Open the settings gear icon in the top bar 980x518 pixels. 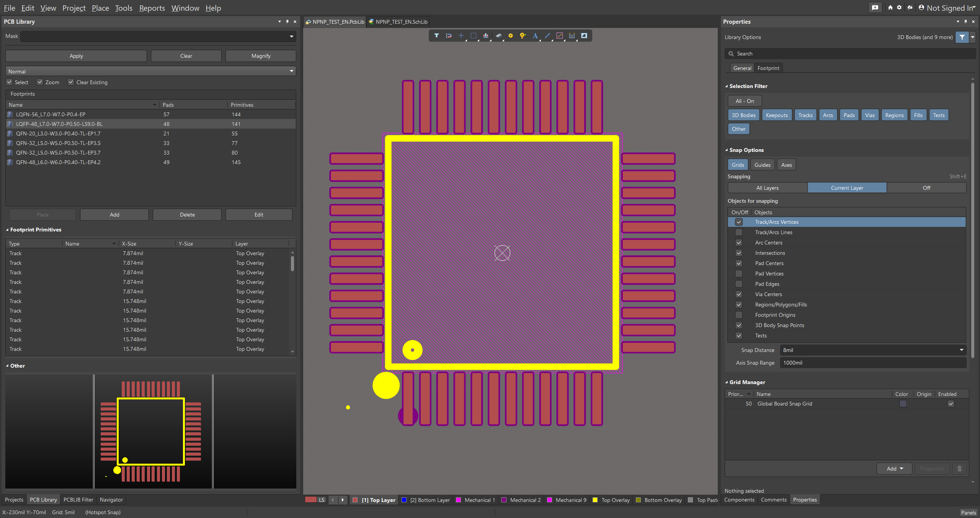coord(899,8)
